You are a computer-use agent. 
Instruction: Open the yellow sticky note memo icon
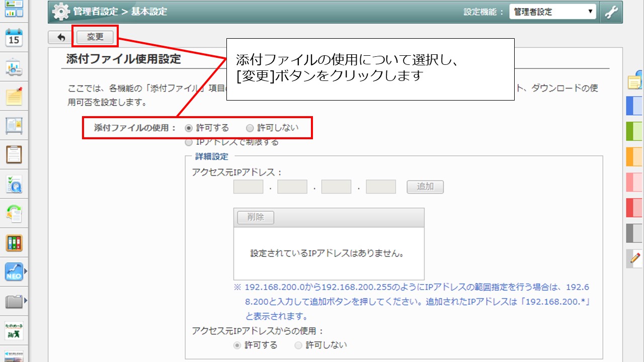coord(14,97)
